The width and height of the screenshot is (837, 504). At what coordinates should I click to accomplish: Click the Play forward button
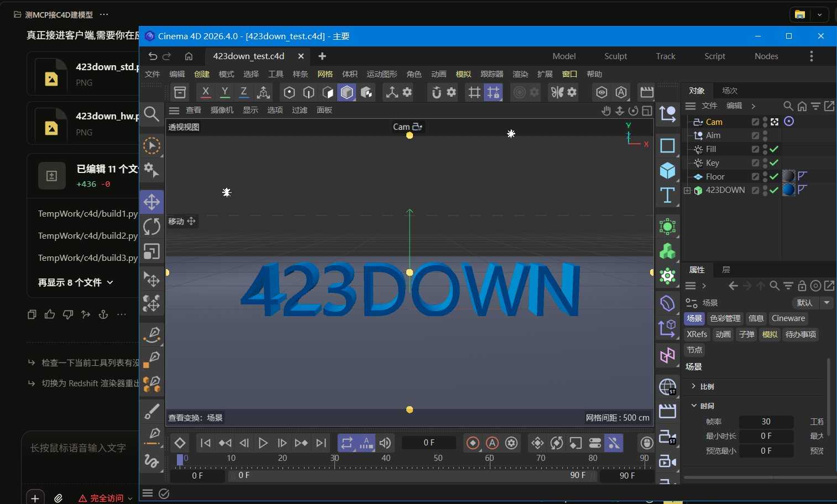click(263, 443)
